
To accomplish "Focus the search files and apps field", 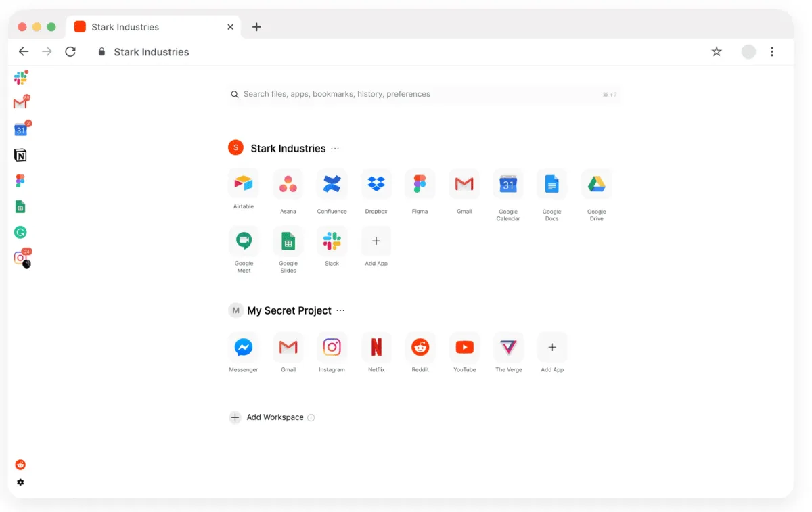I will (420, 95).
